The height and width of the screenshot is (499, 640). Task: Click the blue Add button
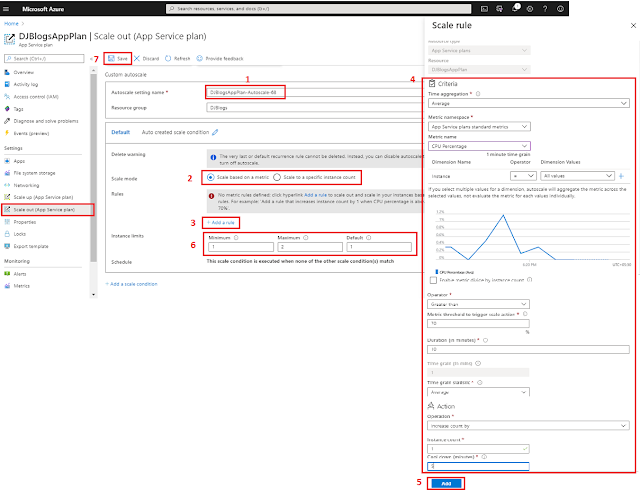(x=446, y=483)
